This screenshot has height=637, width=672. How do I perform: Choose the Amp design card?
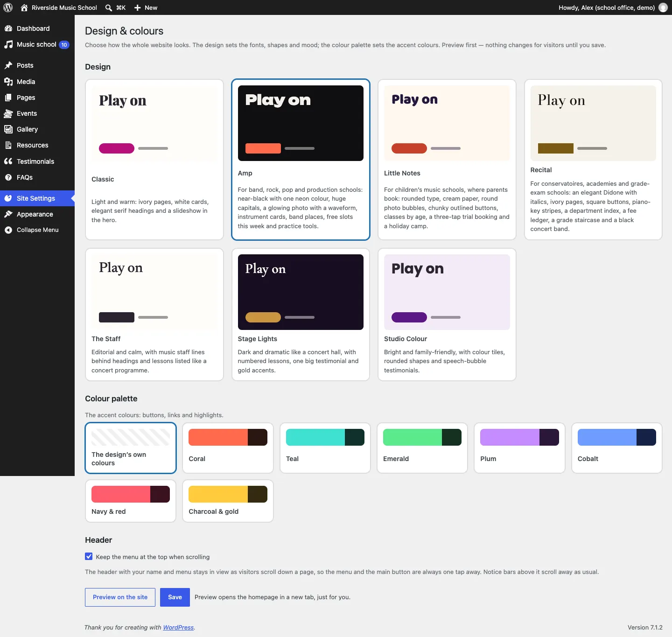301,160
